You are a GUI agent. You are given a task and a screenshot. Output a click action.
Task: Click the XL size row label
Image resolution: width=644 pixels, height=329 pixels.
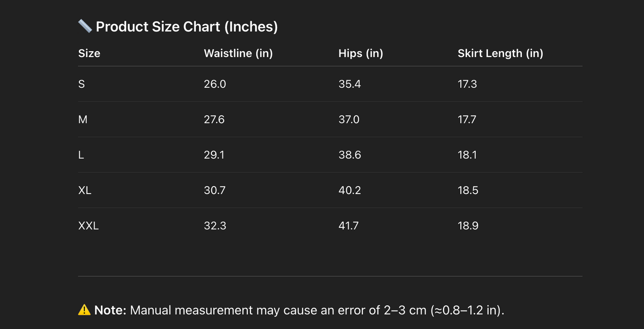pos(85,191)
